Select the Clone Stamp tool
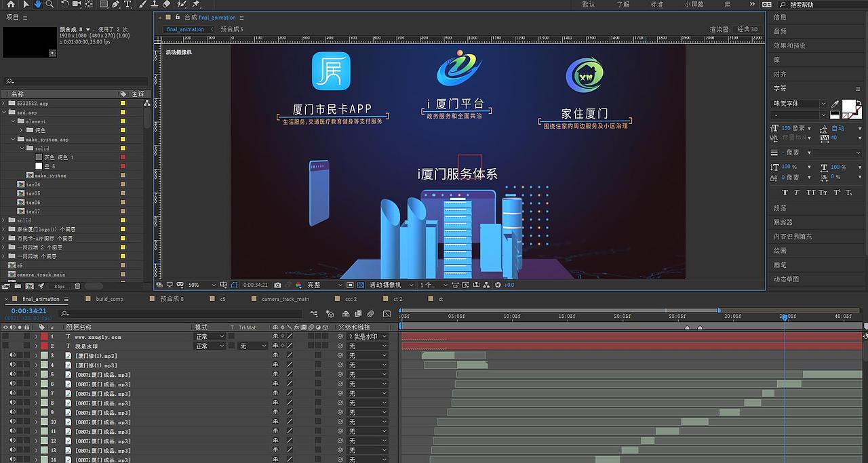Image resolution: width=868 pixels, height=463 pixels. [x=155, y=4]
